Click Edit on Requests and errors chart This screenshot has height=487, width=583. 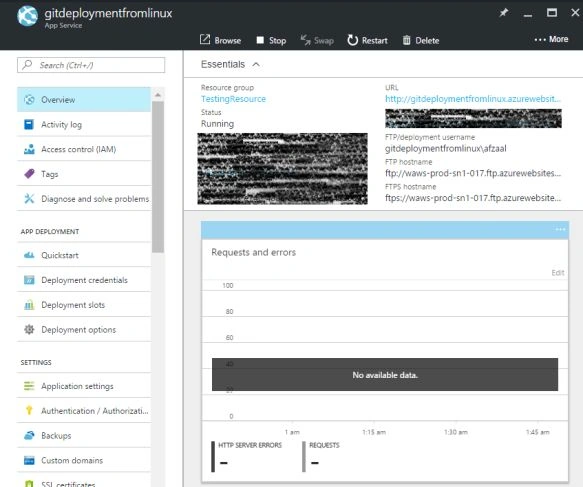pos(558,272)
